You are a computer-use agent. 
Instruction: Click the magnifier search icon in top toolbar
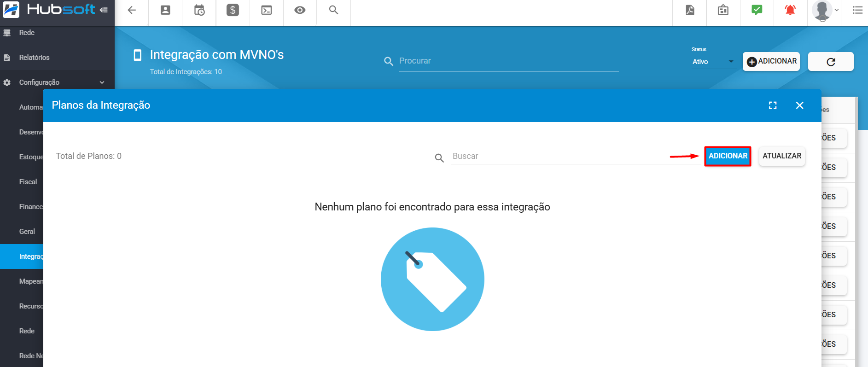pyautogui.click(x=334, y=10)
